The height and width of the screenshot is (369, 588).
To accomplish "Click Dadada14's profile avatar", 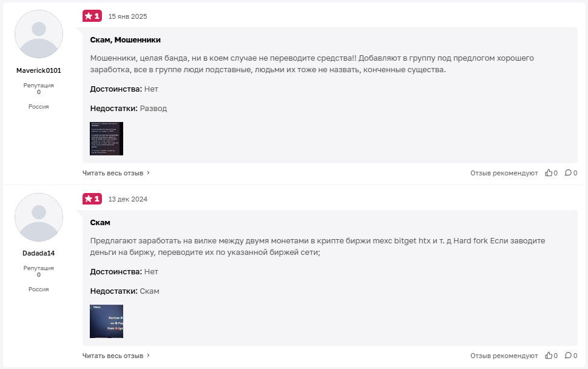I will tap(39, 217).
